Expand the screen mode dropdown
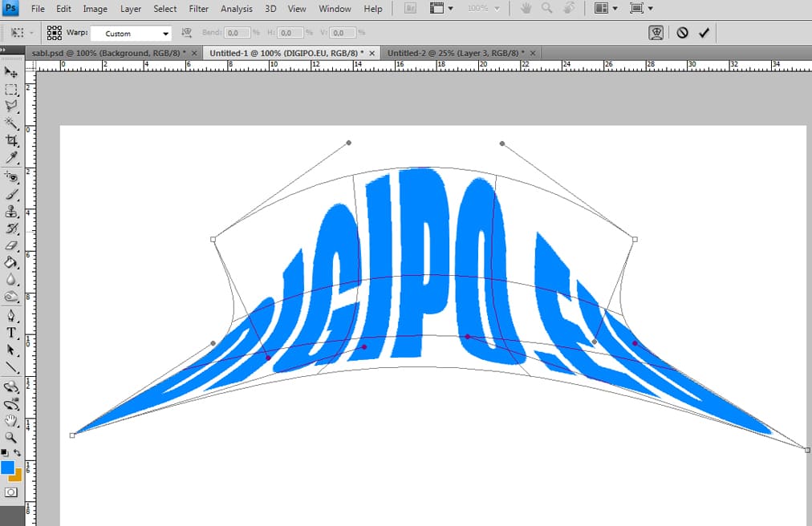812x526 pixels. pyautogui.click(x=642, y=9)
